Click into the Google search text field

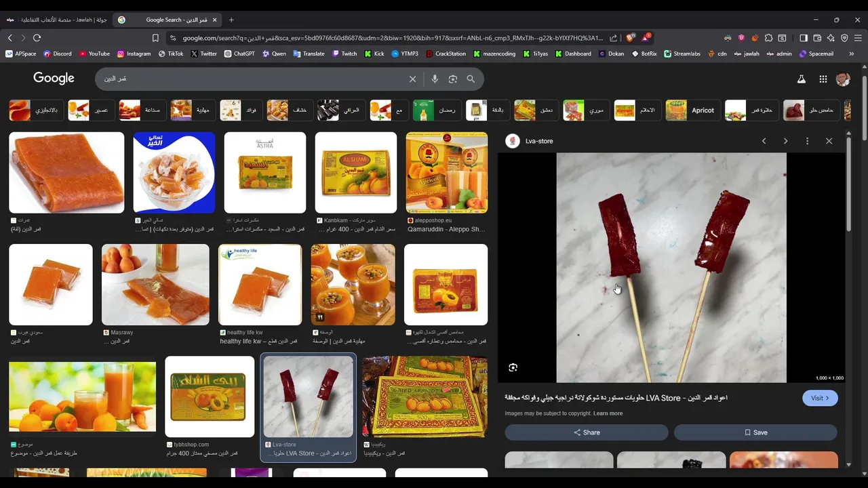[251, 79]
